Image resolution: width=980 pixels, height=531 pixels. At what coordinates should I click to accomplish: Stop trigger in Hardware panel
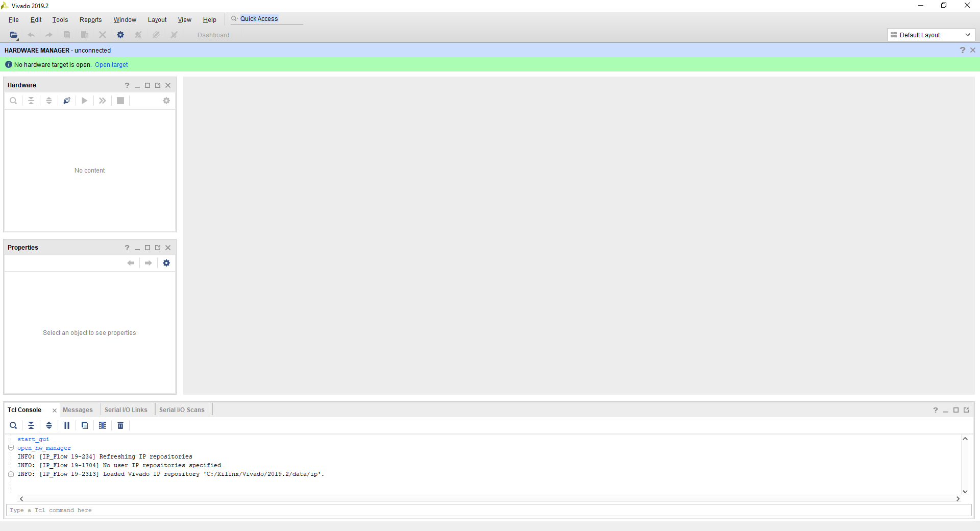click(x=120, y=101)
